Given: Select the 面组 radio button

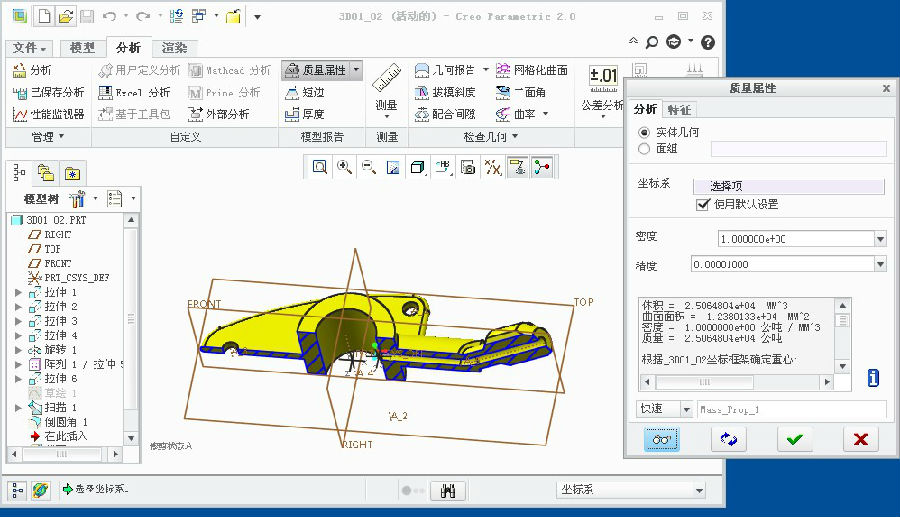Looking at the screenshot, I should tap(644, 149).
